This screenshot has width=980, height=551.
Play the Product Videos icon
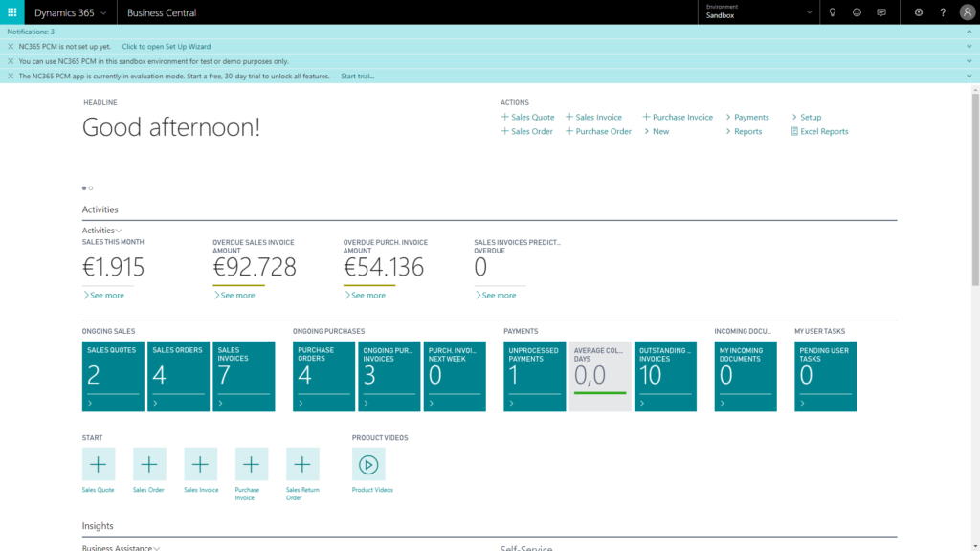(x=368, y=464)
